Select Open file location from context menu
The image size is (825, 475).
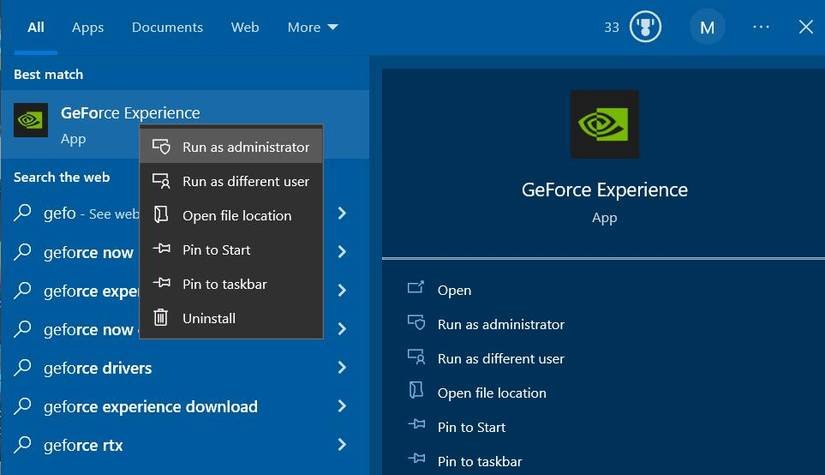point(236,216)
